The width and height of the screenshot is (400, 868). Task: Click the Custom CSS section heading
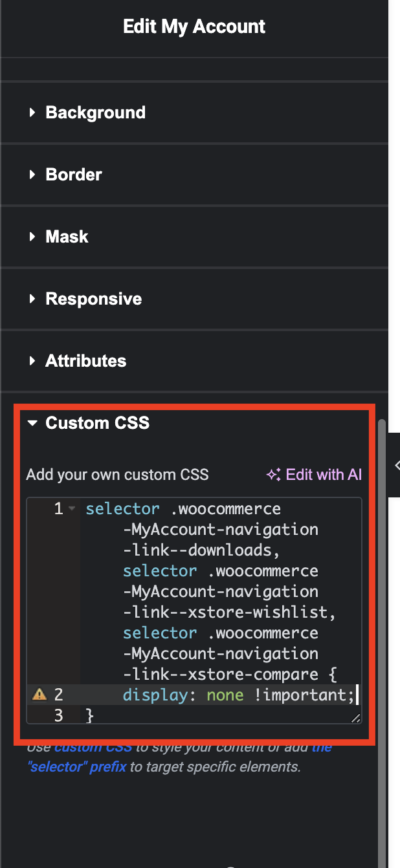click(x=98, y=423)
